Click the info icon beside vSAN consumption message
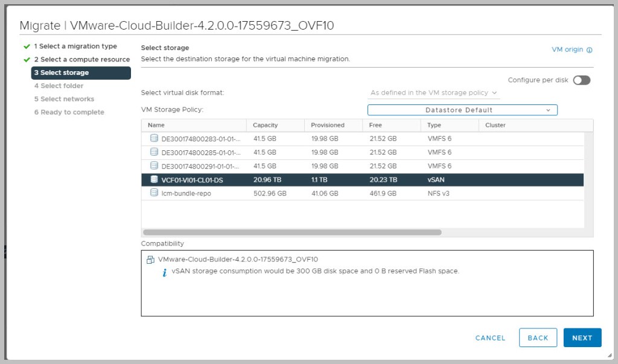This screenshot has width=618, height=364. tap(165, 273)
